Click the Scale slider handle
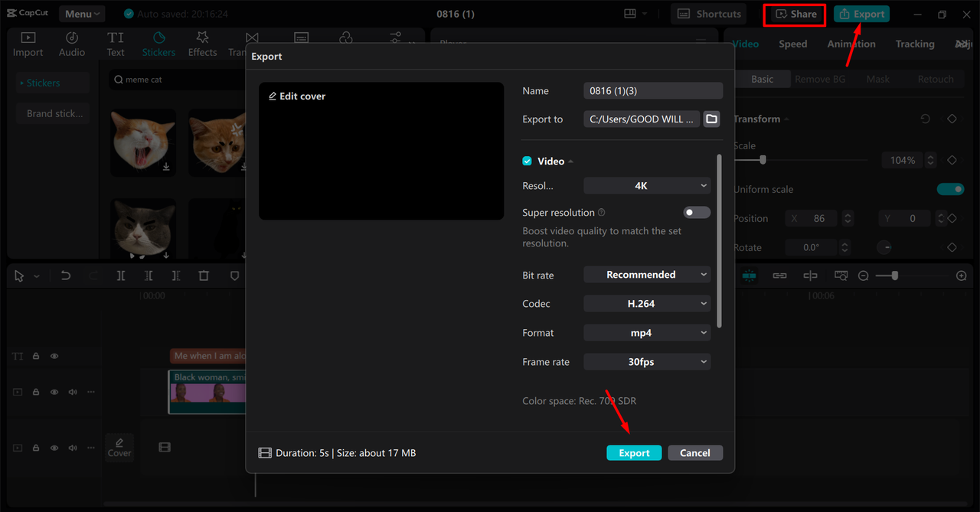 pyautogui.click(x=763, y=160)
